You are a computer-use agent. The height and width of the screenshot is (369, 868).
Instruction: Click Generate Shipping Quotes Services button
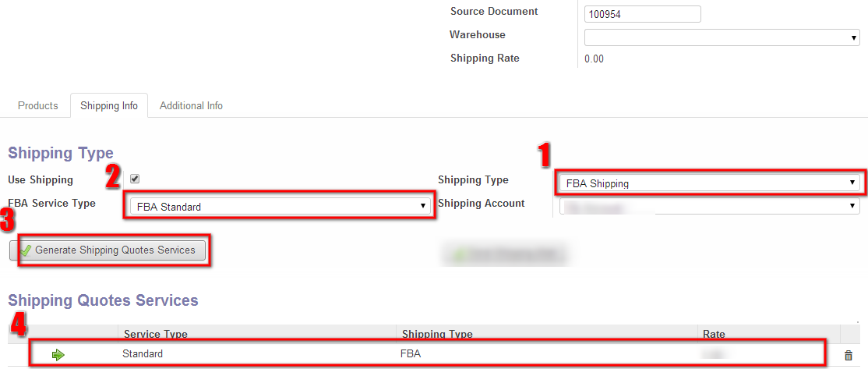[x=108, y=250]
